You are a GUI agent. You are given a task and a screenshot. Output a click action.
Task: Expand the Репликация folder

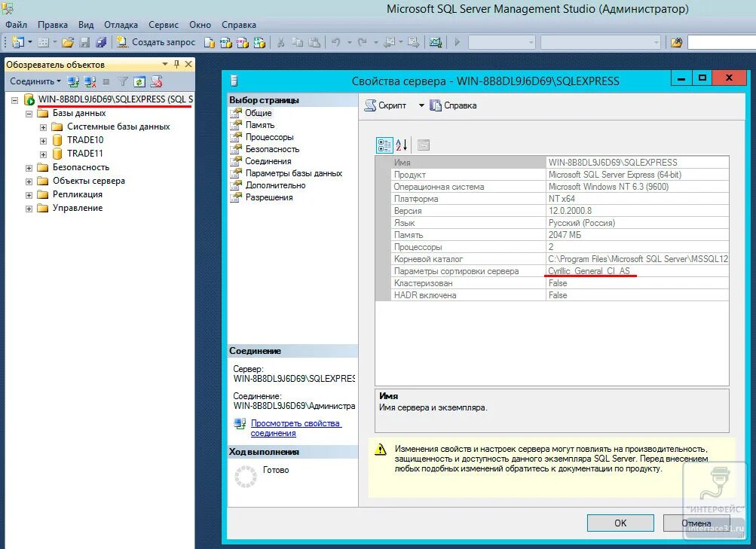pos(29,195)
